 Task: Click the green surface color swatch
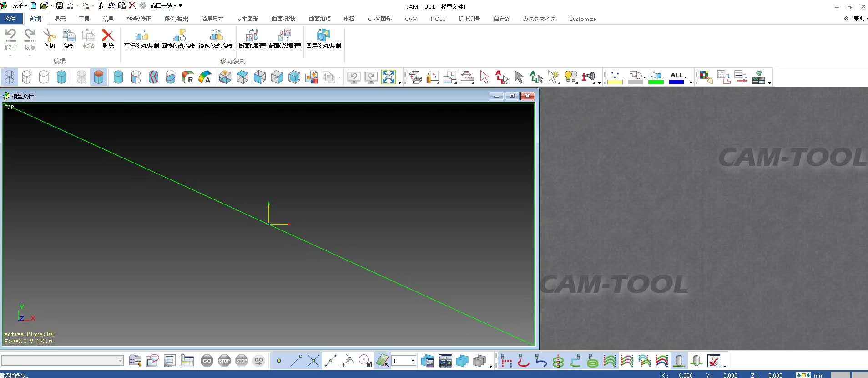tap(656, 82)
